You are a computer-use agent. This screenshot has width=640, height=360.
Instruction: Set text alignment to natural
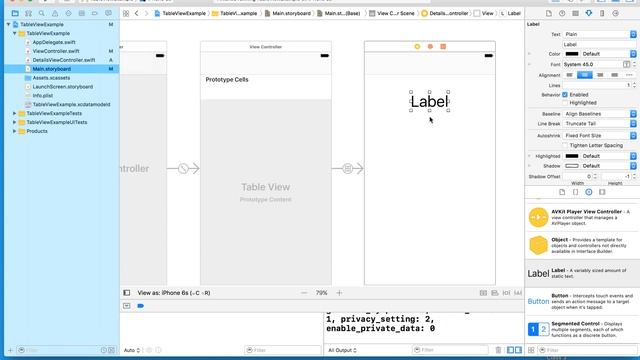click(629, 75)
